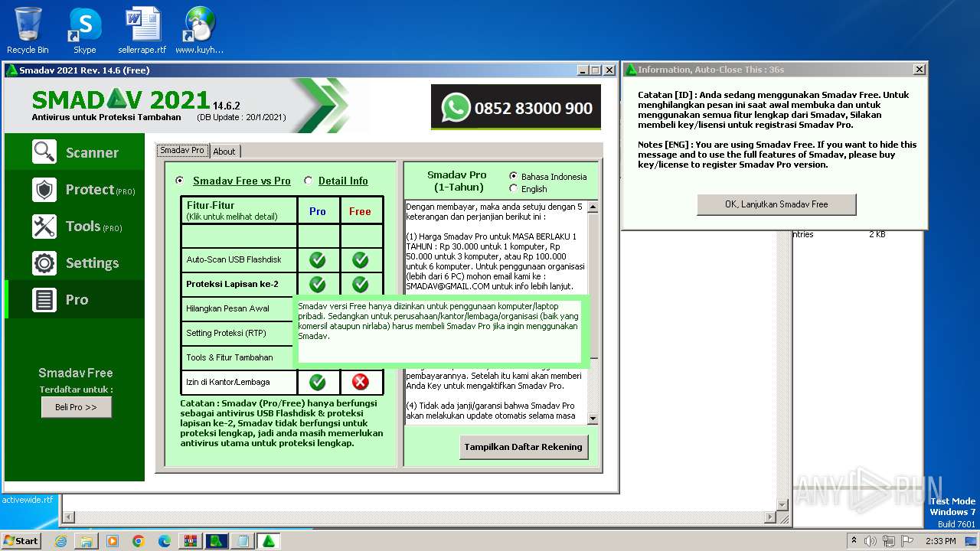980x551 pixels.
Task: Click Beli Pro >> button
Action: click(x=76, y=407)
